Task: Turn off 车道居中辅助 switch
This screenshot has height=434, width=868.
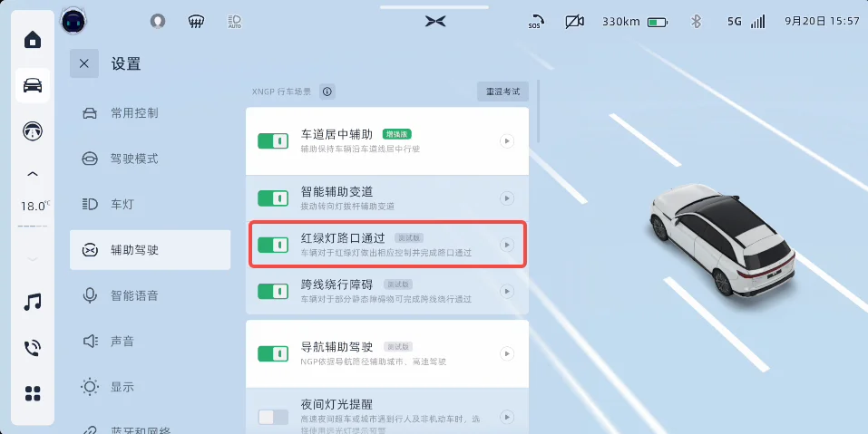Action: point(273,141)
